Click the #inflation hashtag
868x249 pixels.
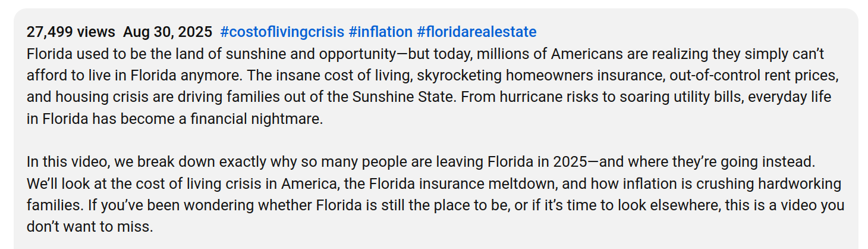click(x=380, y=32)
